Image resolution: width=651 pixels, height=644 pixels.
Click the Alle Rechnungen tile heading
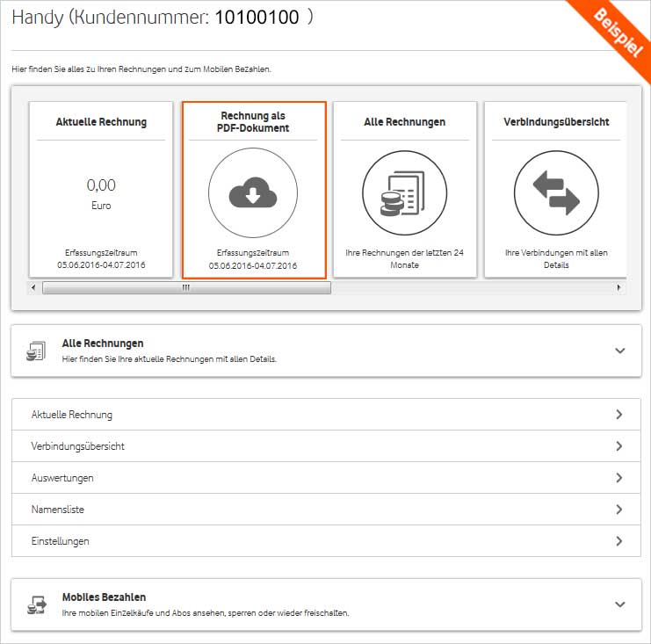coord(404,122)
